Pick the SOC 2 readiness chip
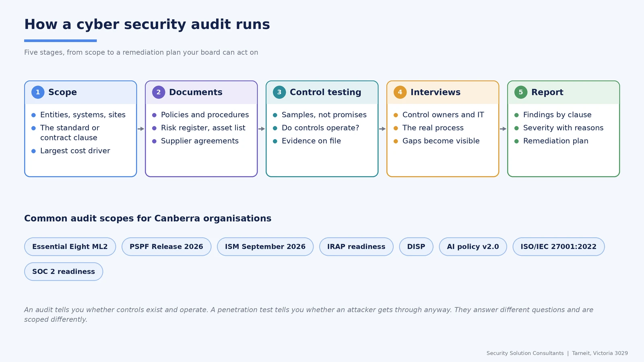The width and height of the screenshot is (644, 362). 64,271
